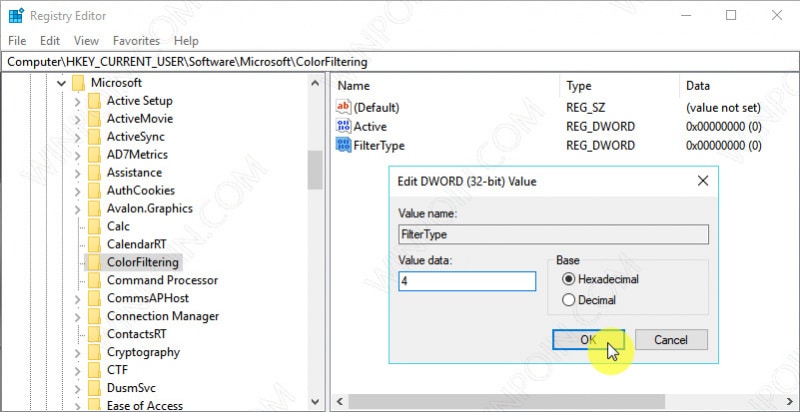Click the CommsAPHost folder icon
This screenshot has width=800, height=412.
coord(94,298)
